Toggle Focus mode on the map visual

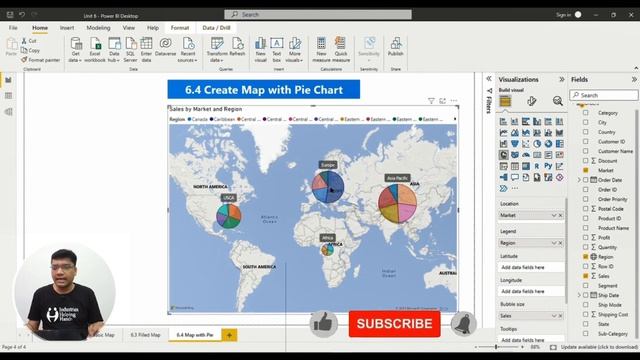pos(442,101)
